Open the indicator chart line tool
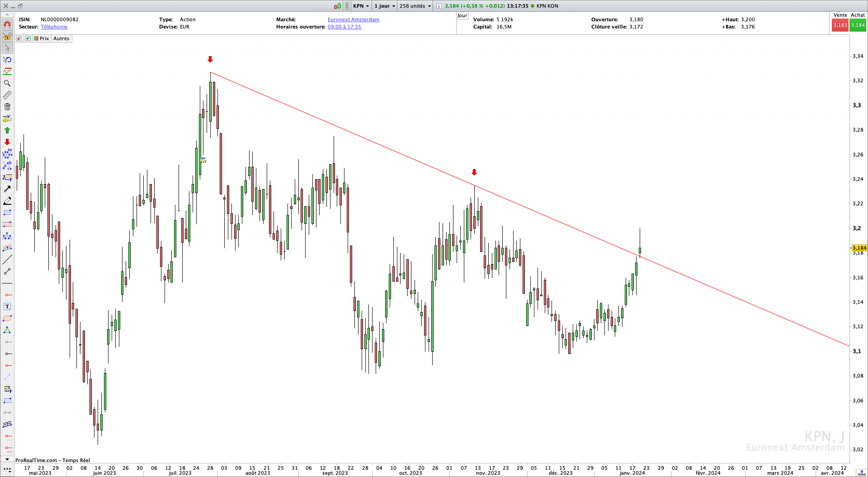Image resolution: width=868 pixels, height=477 pixels. [7, 71]
